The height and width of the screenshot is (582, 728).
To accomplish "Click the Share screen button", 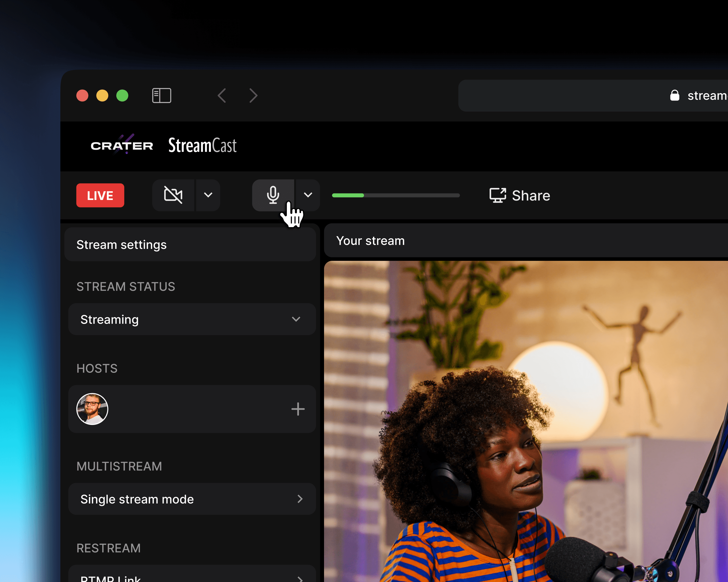I will tap(520, 195).
